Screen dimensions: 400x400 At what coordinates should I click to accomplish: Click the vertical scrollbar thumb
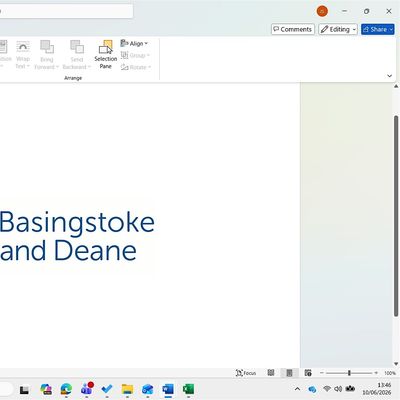click(x=396, y=216)
